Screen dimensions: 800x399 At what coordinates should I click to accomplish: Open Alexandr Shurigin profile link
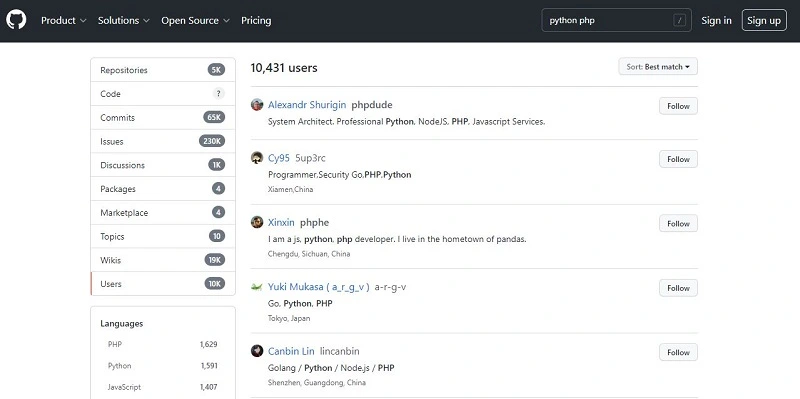coord(307,105)
